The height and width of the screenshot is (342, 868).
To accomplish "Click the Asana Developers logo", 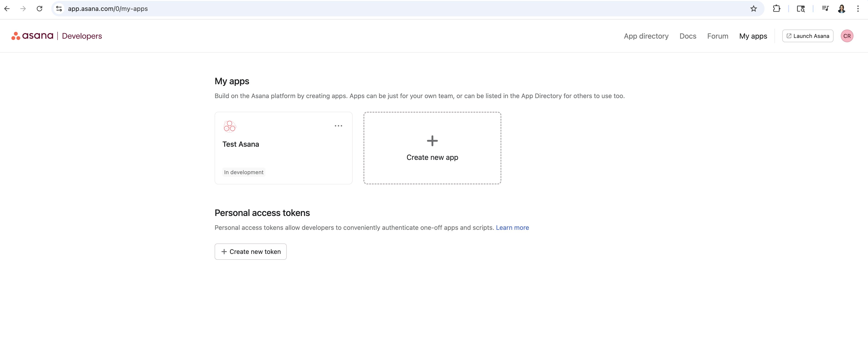I will tap(57, 36).
